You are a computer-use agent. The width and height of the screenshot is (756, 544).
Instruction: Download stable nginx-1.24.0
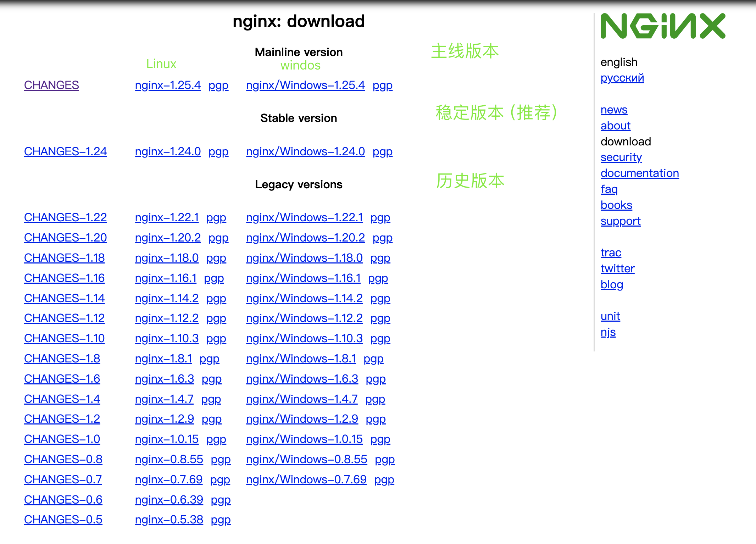point(168,151)
